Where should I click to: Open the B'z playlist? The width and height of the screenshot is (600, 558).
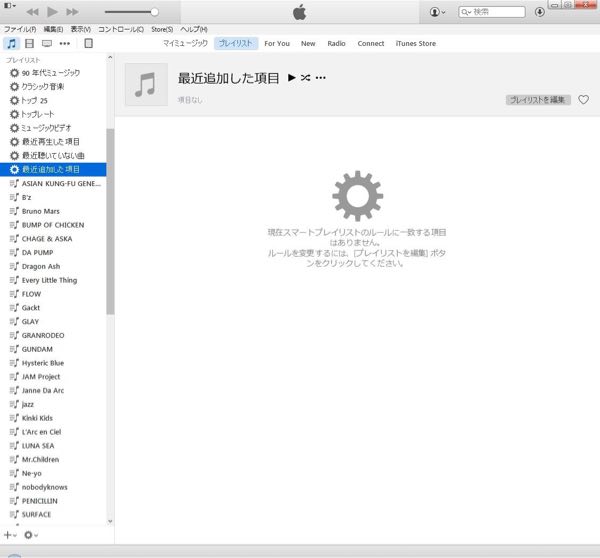tap(53, 197)
